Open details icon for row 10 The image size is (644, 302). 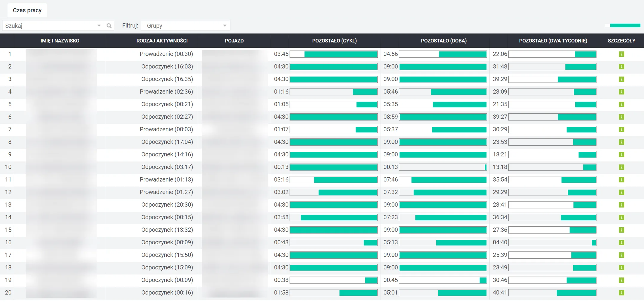621,167
